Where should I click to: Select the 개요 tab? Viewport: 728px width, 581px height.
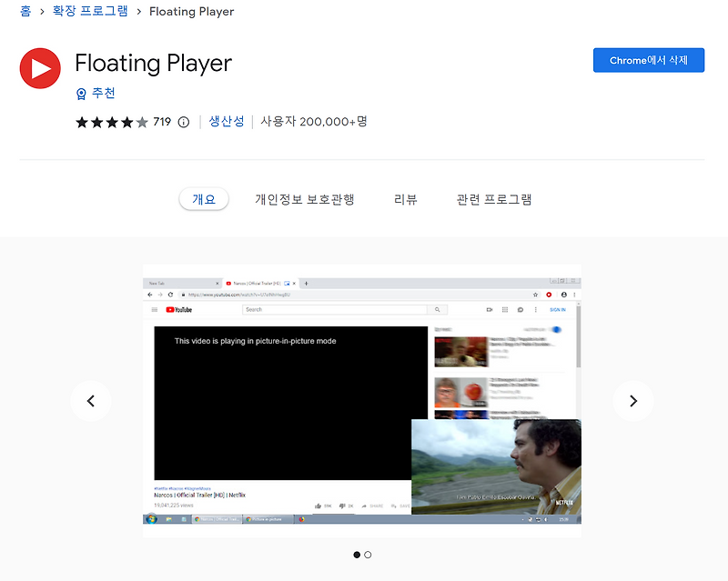point(204,199)
